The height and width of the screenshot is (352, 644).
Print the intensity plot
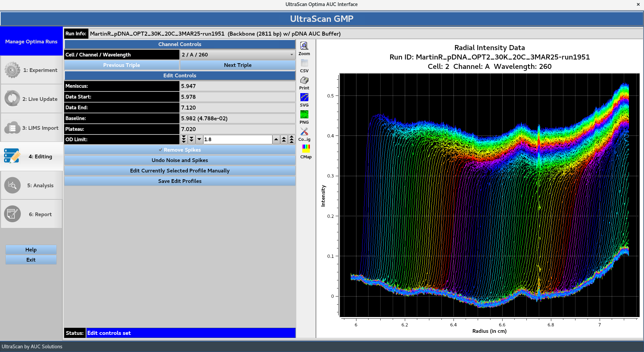304,80
